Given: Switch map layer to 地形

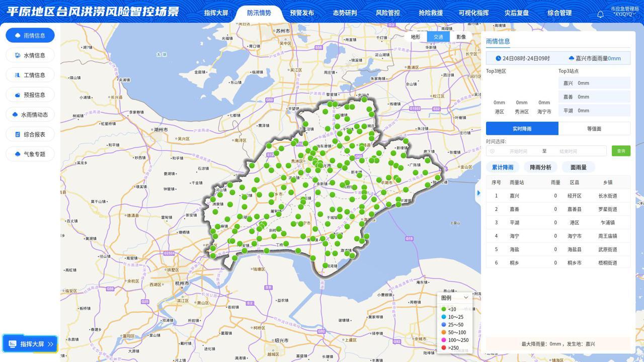Looking at the screenshot, I should point(415,37).
